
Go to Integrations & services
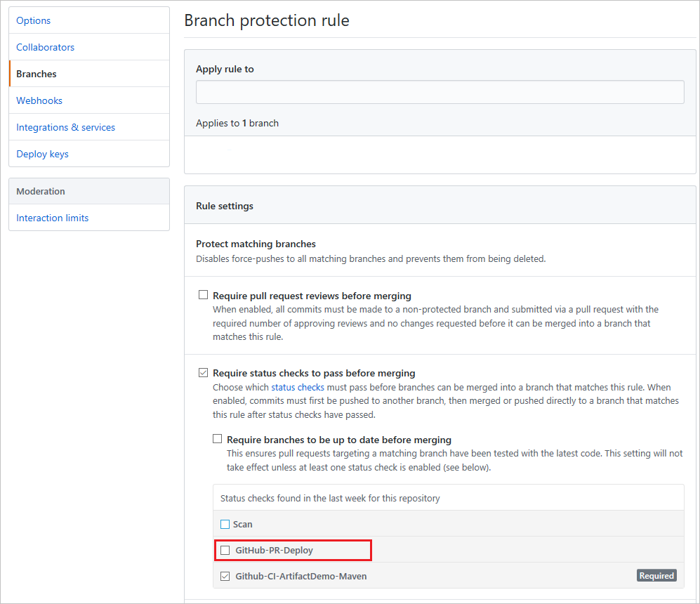click(x=65, y=127)
